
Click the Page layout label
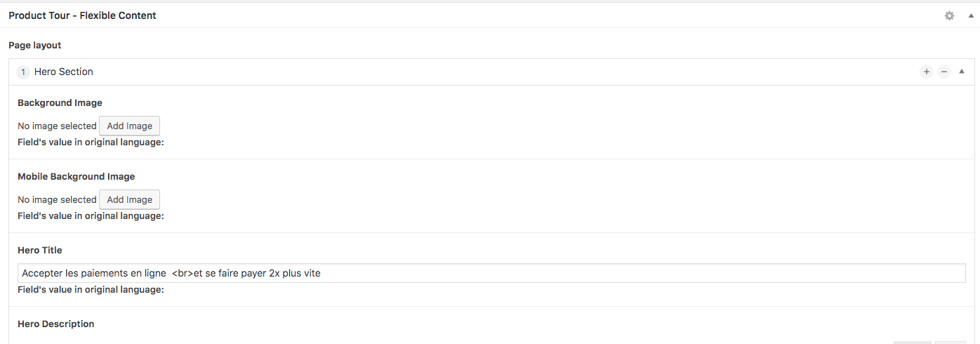pyautogui.click(x=35, y=46)
